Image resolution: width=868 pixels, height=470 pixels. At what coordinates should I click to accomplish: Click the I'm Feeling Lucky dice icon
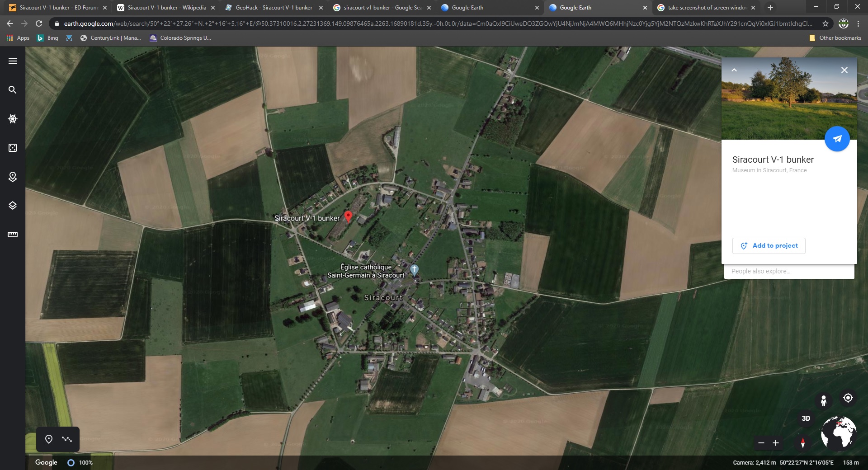[13, 148]
